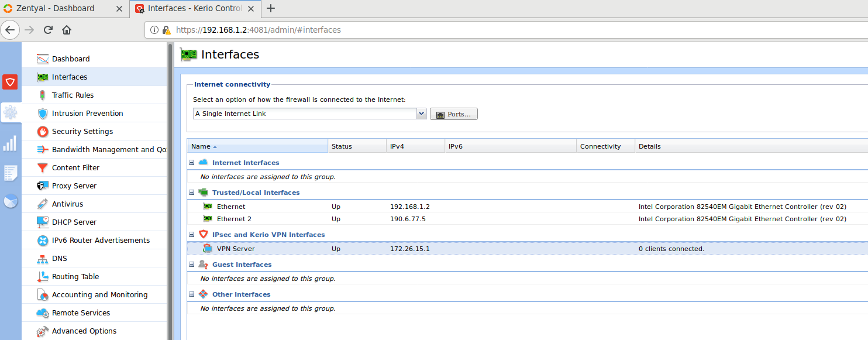Click IP address 172.26.15.1
This screenshot has width=868, height=340.
tap(409, 249)
